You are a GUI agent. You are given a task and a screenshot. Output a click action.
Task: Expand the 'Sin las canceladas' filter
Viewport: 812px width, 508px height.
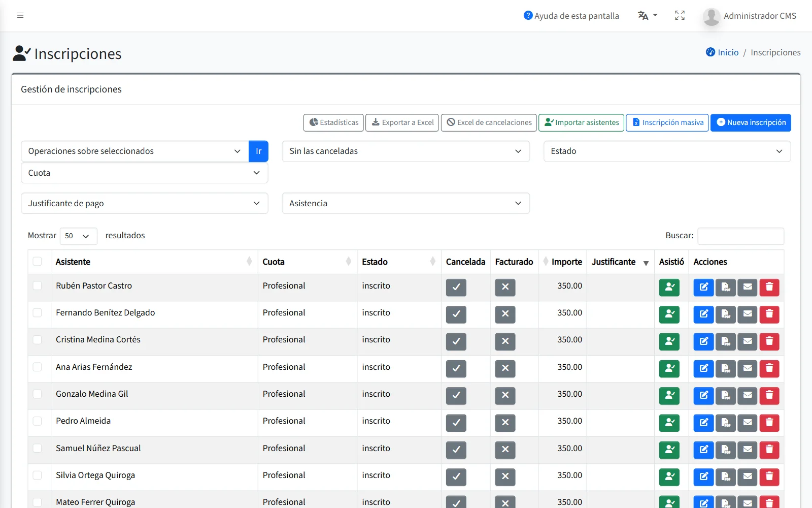click(405, 151)
